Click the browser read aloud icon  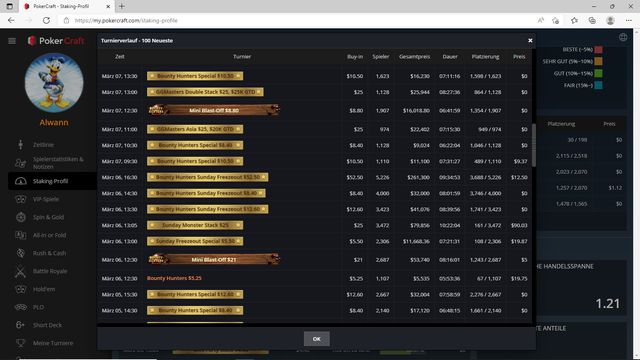pyautogui.click(x=541, y=20)
